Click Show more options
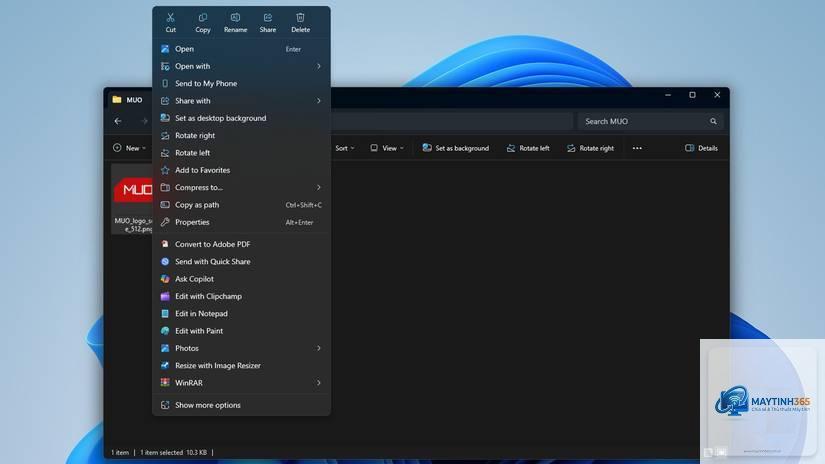Image resolution: width=825 pixels, height=464 pixels. (242, 405)
